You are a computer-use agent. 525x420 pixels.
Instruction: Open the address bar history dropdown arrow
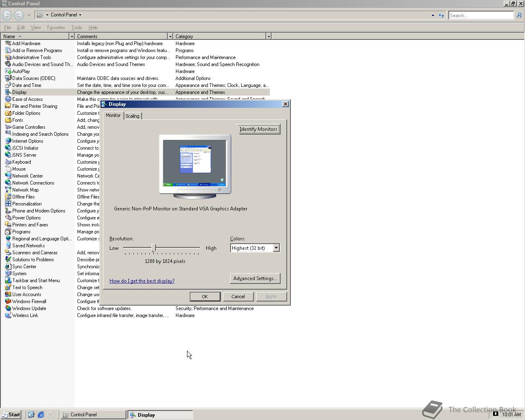point(433,16)
